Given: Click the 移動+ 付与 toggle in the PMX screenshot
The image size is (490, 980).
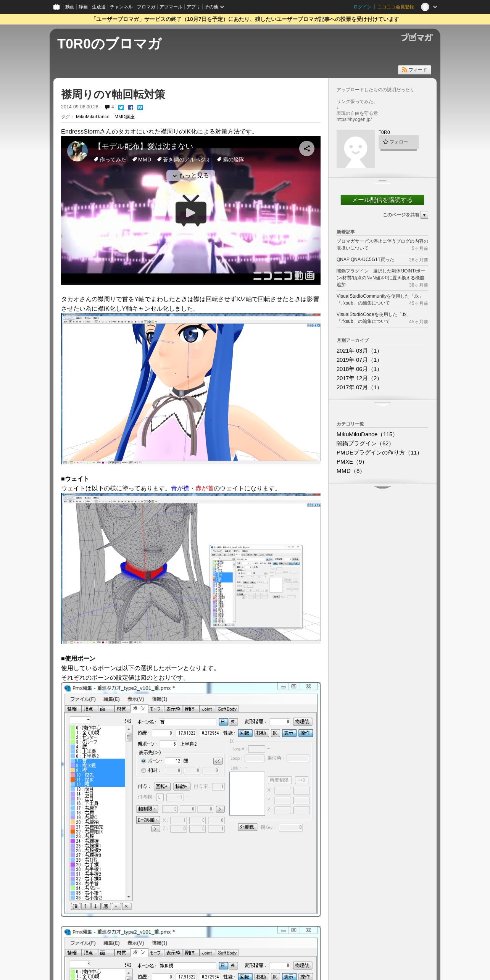Looking at the screenshot, I should (x=182, y=787).
